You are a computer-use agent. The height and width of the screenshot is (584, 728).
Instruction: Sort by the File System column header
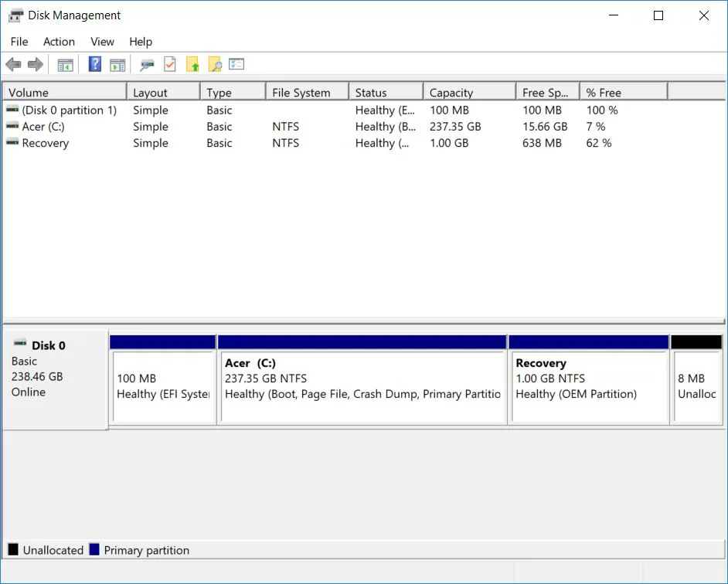click(308, 93)
